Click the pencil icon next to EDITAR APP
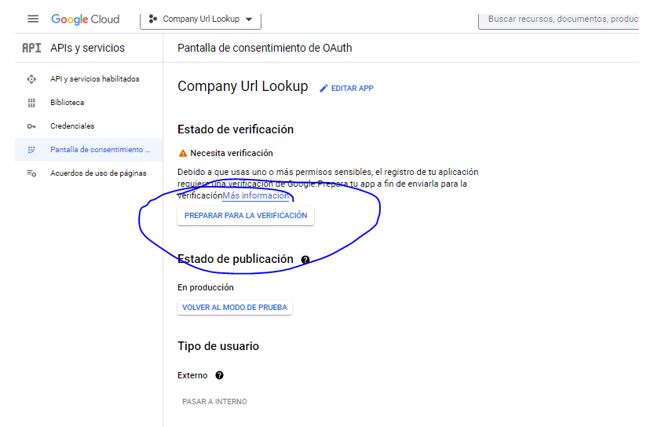Image resolution: width=667 pixels, height=427 pixels. click(324, 88)
